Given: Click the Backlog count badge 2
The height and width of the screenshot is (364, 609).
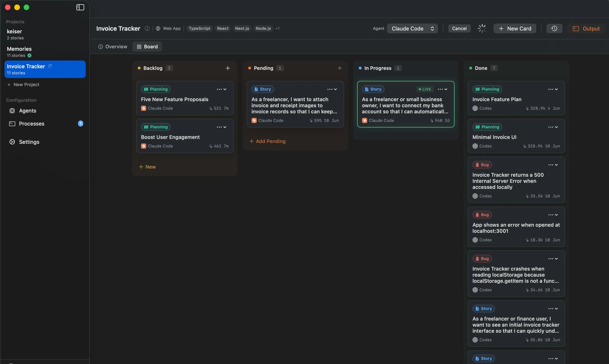Looking at the screenshot, I should 169,68.
